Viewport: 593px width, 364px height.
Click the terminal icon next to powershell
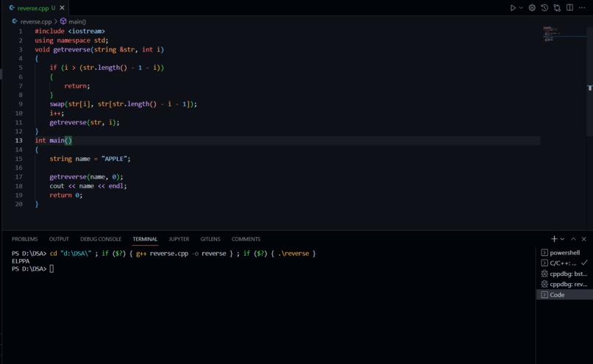(x=544, y=252)
